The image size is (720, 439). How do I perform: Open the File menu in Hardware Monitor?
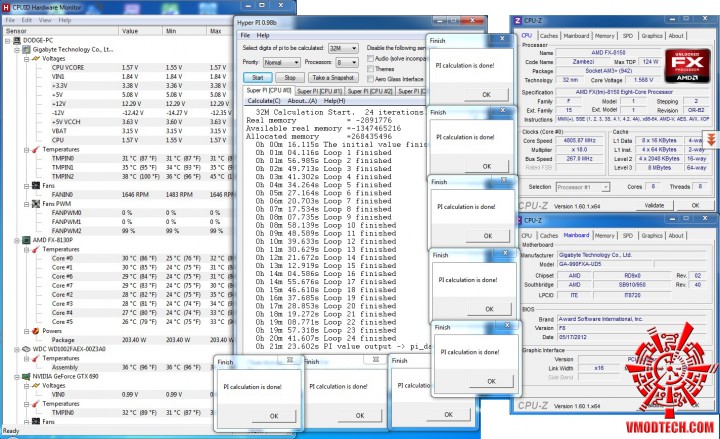click(10, 20)
